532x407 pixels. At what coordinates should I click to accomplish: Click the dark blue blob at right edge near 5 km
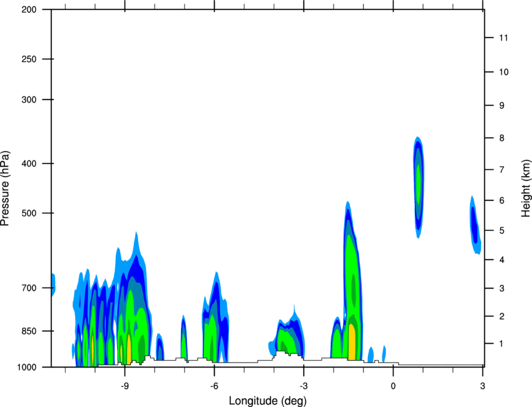(475, 225)
